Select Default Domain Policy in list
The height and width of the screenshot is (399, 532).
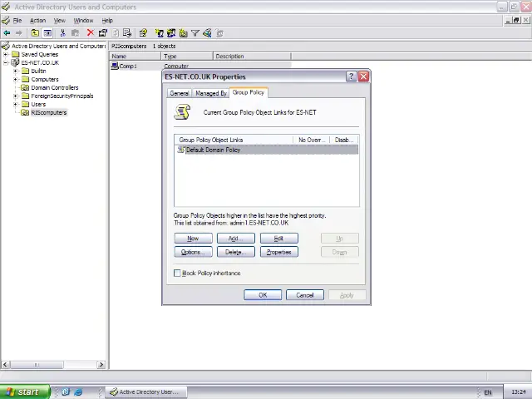[x=267, y=150]
